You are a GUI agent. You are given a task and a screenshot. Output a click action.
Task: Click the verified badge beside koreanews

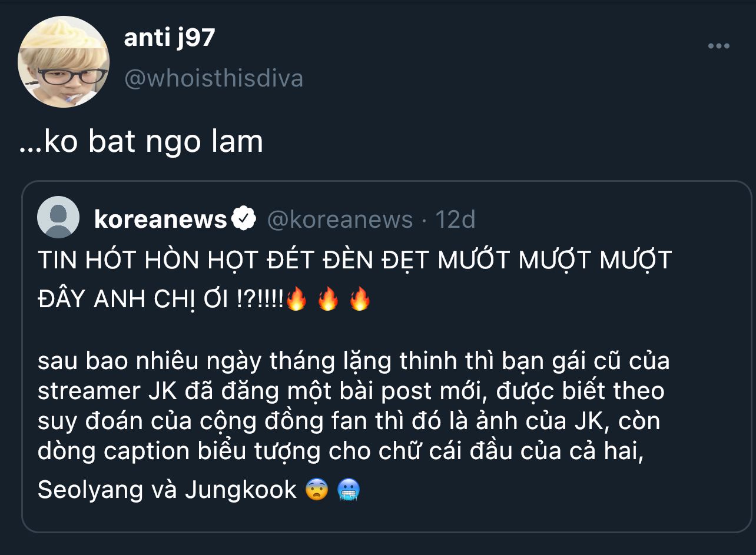(243, 219)
